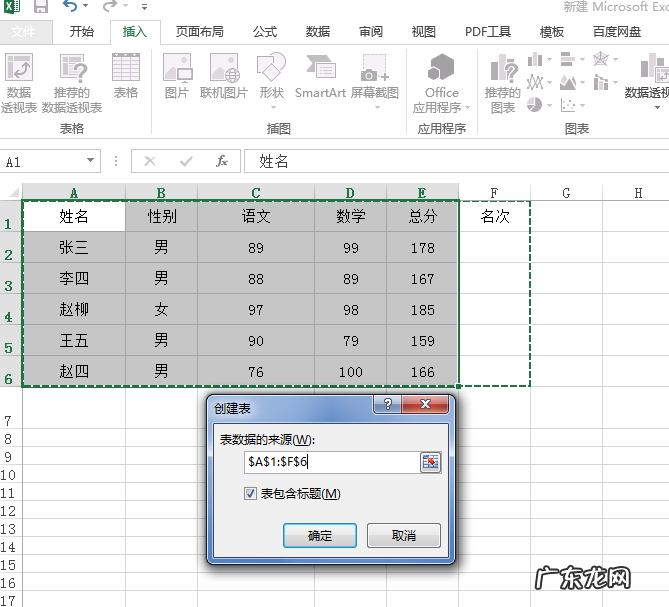The width and height of the screenshot is (669, 607).
Task: Click the 取消 button in the dialog
Action: tap(404, 536)
